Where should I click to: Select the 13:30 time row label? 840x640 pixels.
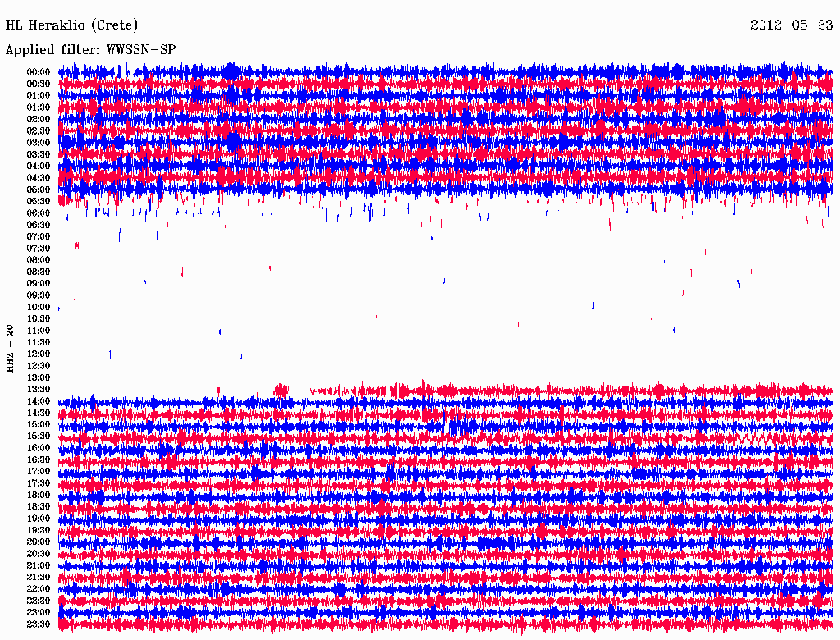pyautogui.click(x=38, y=389)
